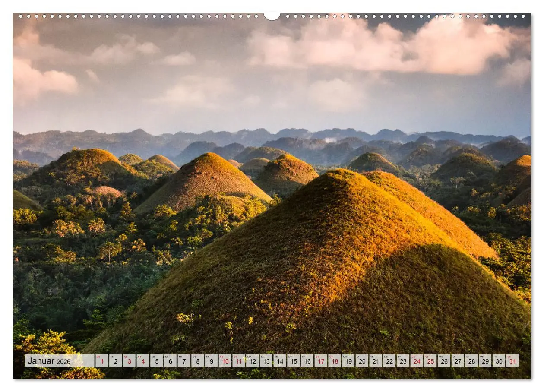The height and width of the screenshot is (392, 544).
Task: Select the Sunday cell showing 4
Action: click(142, 361)
